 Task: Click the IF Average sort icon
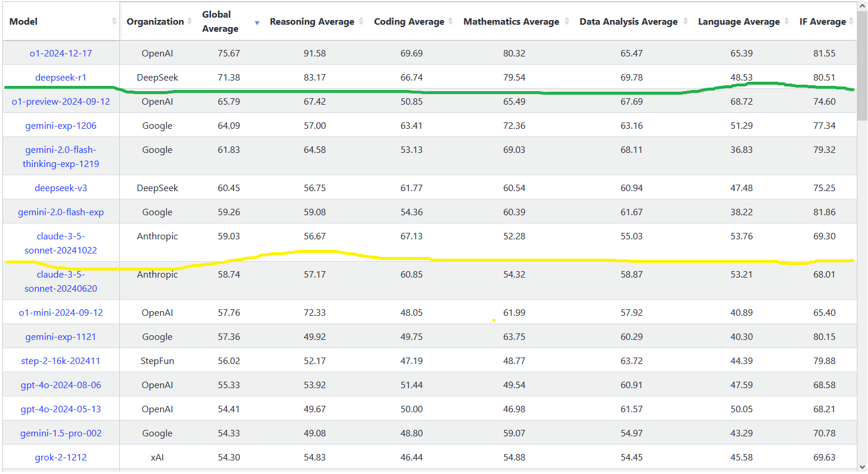[x=852, y=22]
